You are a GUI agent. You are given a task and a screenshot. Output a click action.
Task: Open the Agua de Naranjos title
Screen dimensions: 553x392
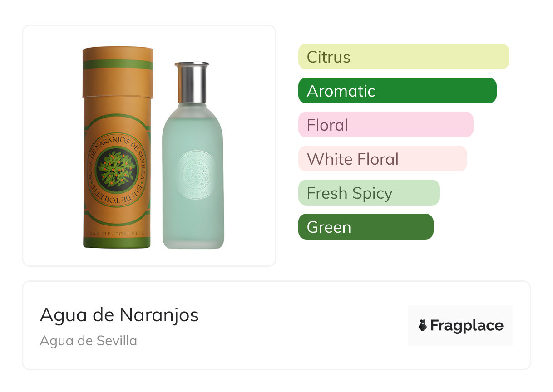point(119,314)
